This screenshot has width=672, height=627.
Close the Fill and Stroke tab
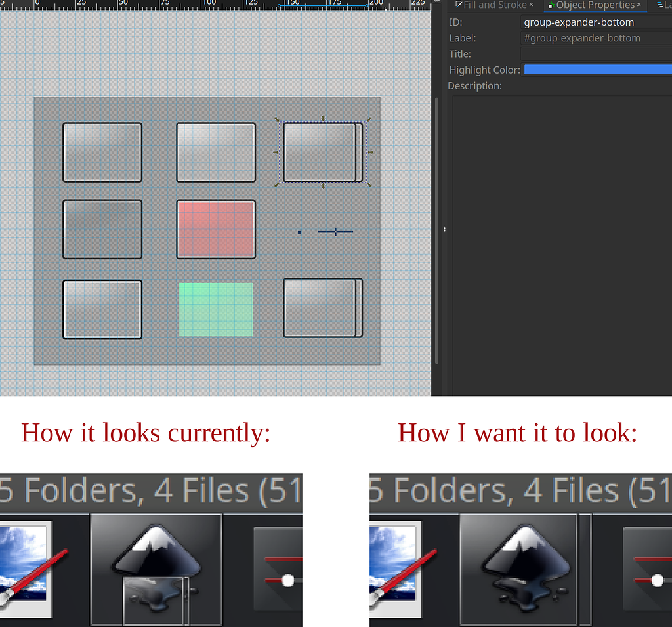[530, 5]
